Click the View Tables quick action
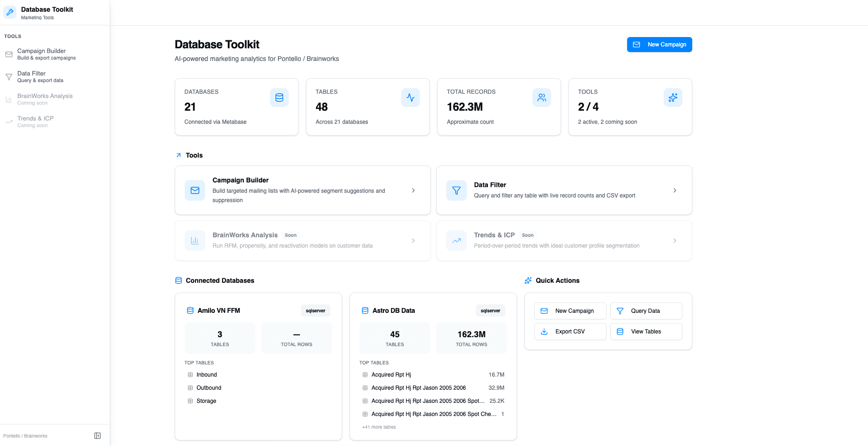Screen dimensions: 868x446 coord(646,332)
